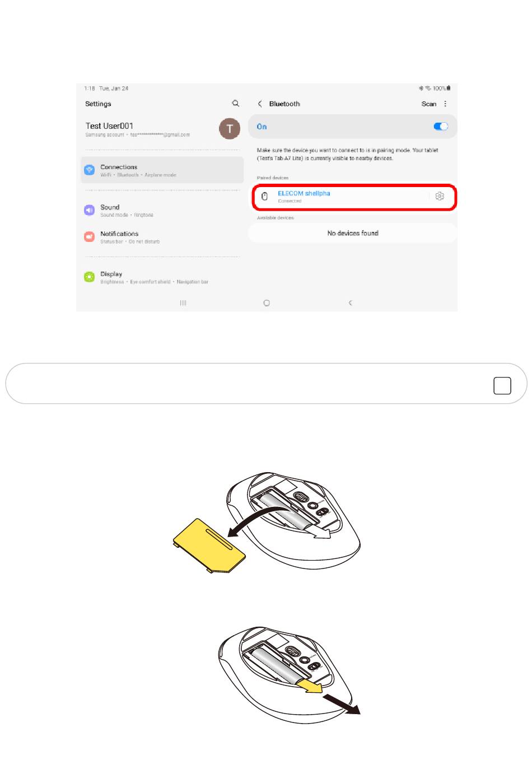
Task: Open the three-dot more options menu
Action: pos(445,104)
